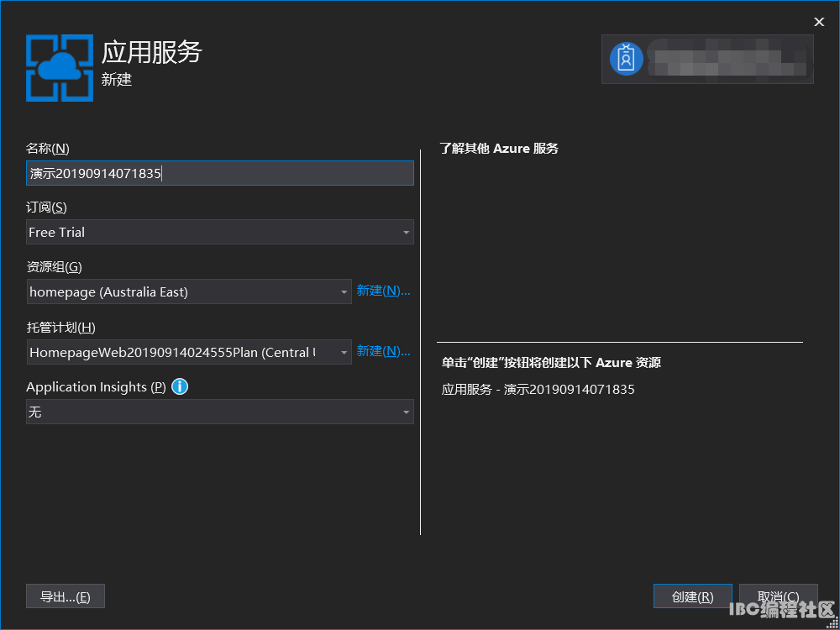Click the 订阅(S) field label
840x630 pixels.
[46, 207]
